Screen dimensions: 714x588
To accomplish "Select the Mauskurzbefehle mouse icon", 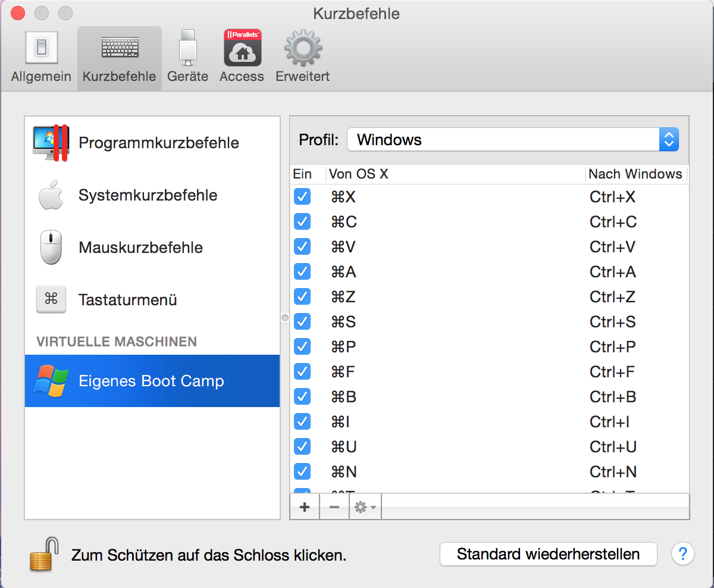I will click(x=51, y=247).
